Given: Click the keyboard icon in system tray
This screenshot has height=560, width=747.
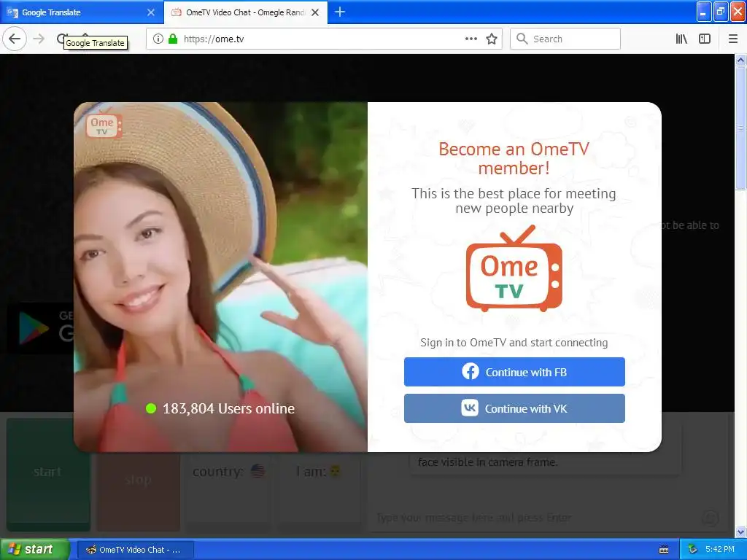Looking at the screenshot, I should pos(664,550).
